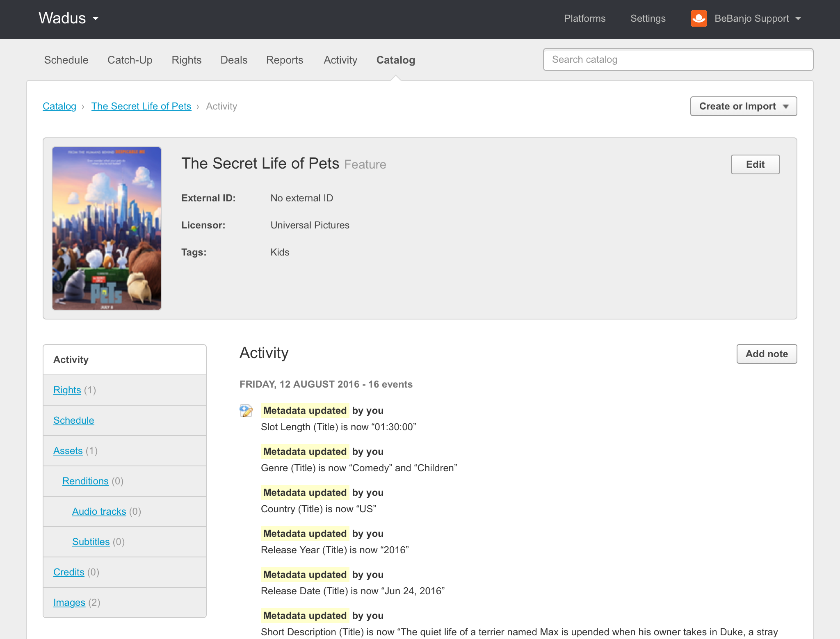Open the Reports tab

tap(284, 60)
